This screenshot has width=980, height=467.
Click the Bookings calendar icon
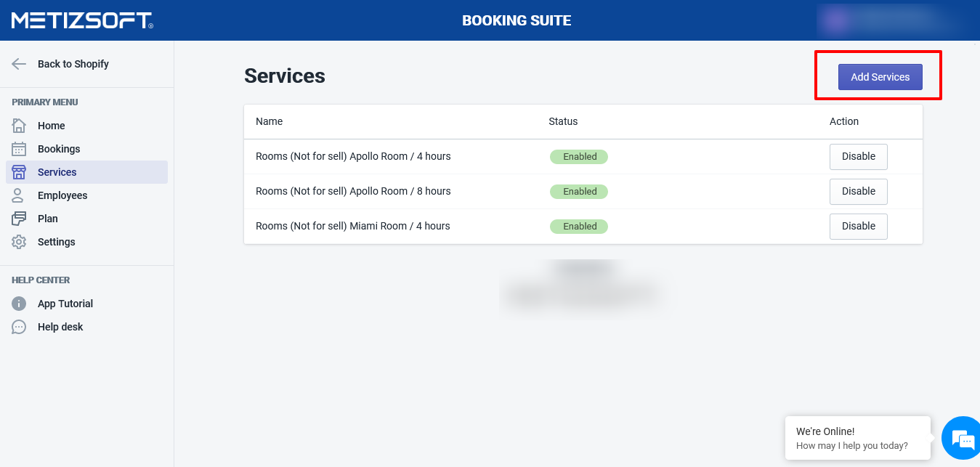pos(19,149)
